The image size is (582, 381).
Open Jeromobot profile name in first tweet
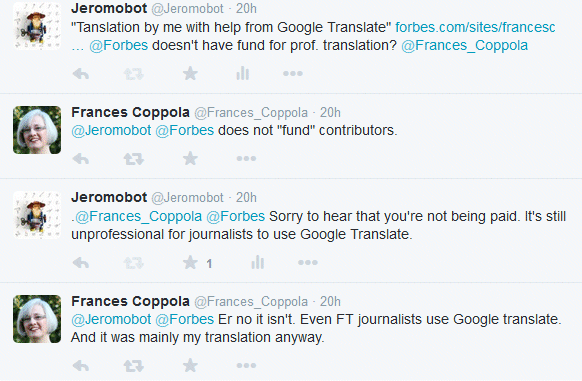[109, 8]
